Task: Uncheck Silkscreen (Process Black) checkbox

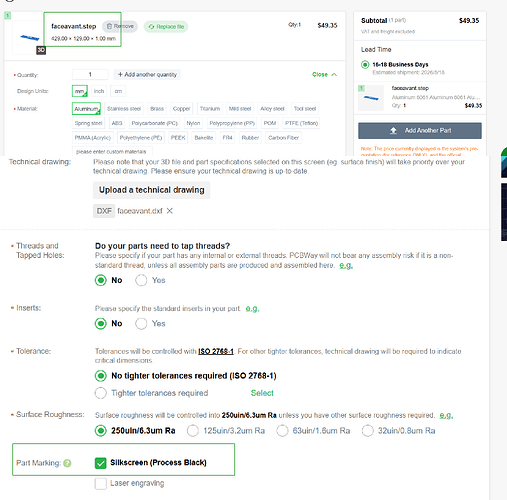Action: pyautogui.click(x=100, y=463)
